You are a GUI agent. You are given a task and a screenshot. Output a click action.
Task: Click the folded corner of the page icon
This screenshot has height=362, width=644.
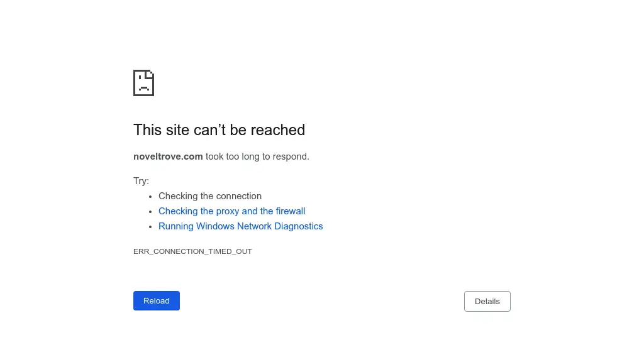(x=150, y=74)
